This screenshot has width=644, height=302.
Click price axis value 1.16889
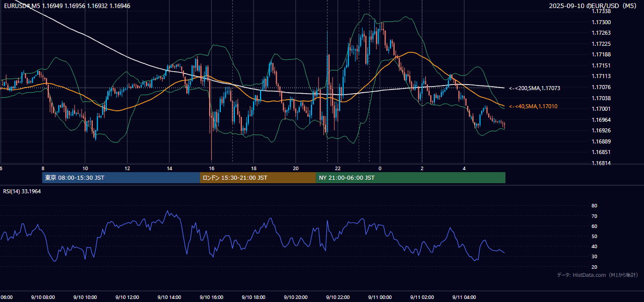click(x=601, y=141)
